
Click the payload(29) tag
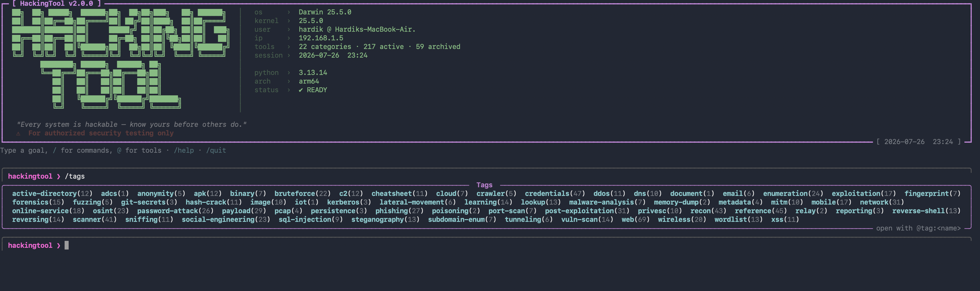(244, 211)
